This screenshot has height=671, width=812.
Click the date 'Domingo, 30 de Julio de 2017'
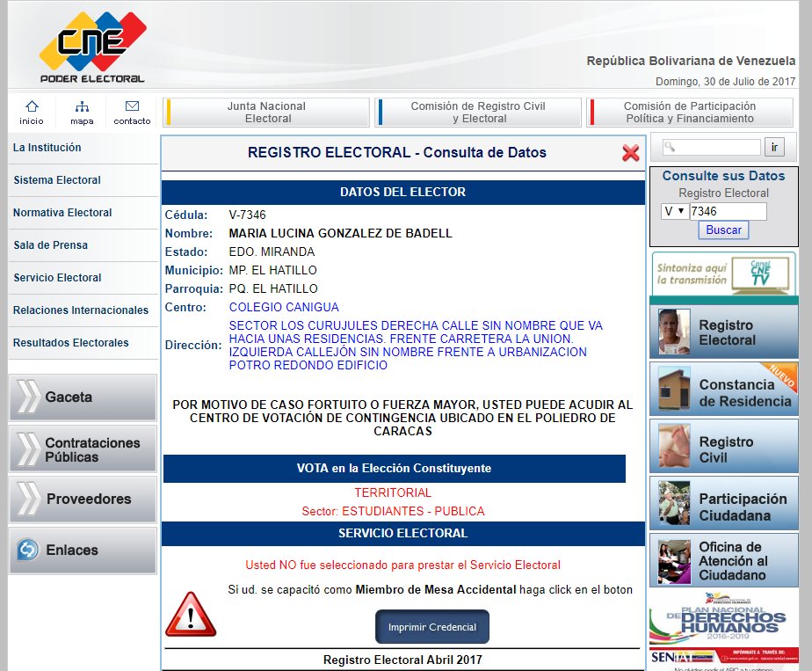click(725, 82)
